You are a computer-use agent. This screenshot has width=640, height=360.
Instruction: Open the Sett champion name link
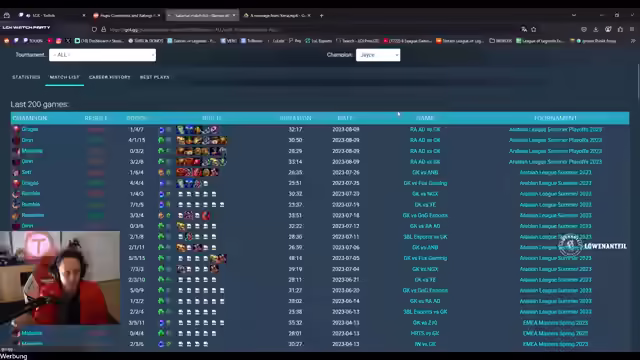[x=27, y=172]
